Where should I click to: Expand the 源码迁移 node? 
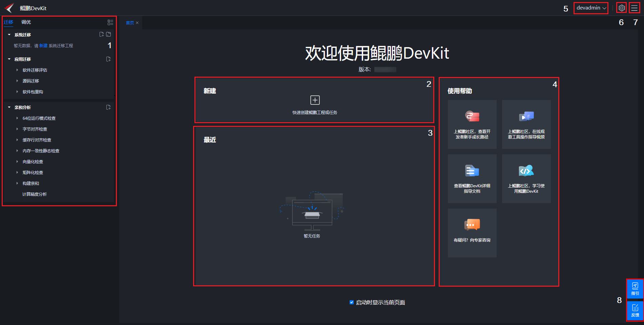17,81
